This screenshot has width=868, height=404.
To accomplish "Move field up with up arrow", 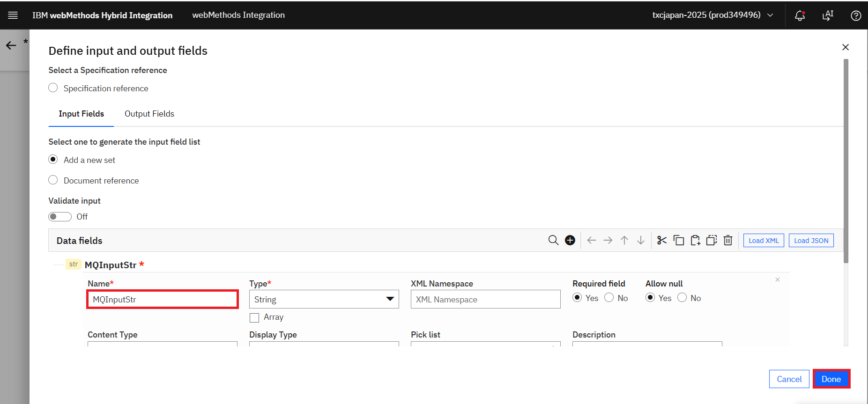I will click(624, 240).
